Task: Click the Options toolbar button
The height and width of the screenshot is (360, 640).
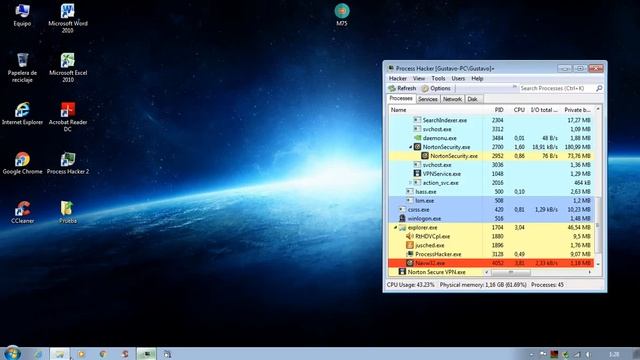Action: click(436, 88)
